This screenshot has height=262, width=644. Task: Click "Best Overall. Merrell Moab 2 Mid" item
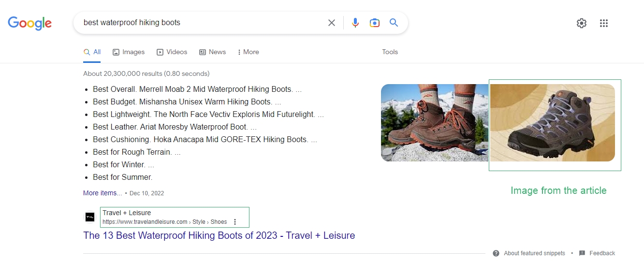pyautogui.click(x=197, y=89)
